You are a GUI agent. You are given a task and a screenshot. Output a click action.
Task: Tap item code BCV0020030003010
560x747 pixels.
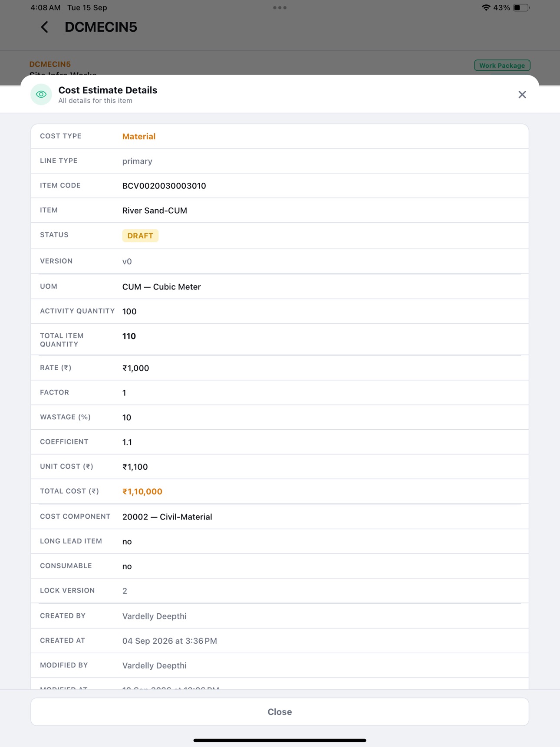coord(164,186)
